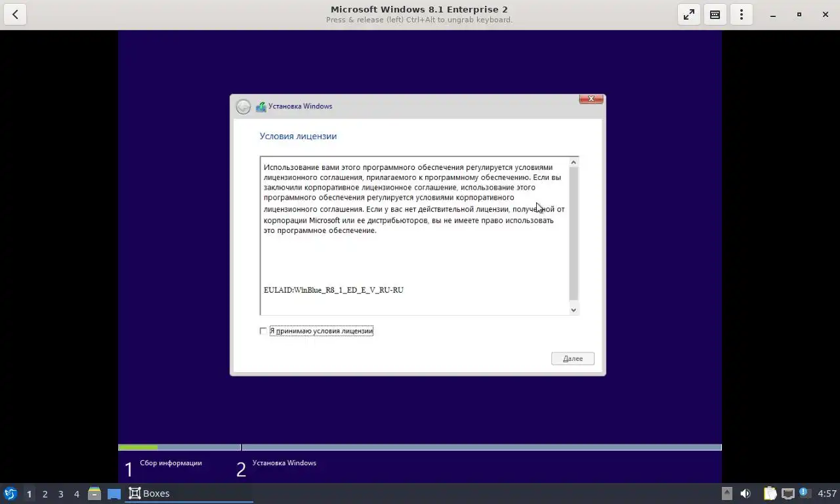Maximize the Boxes window
Viewport: 840px width, 504px height.
pos(799,14)
